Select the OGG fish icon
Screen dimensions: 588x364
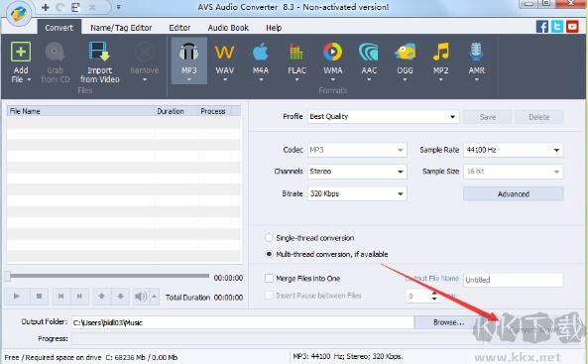click(x=405, y=52)
